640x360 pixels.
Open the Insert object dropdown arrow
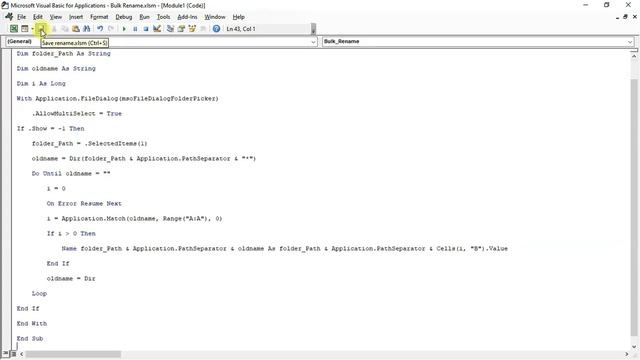(x=32, y=29)
